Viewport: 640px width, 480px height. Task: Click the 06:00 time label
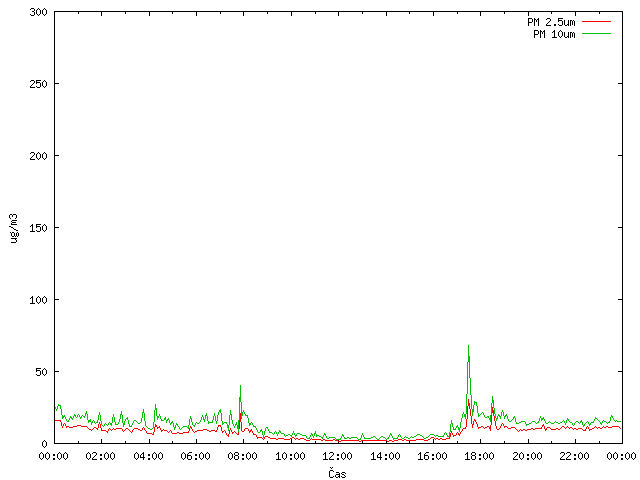pyautogui.click(x=196, y=456)
